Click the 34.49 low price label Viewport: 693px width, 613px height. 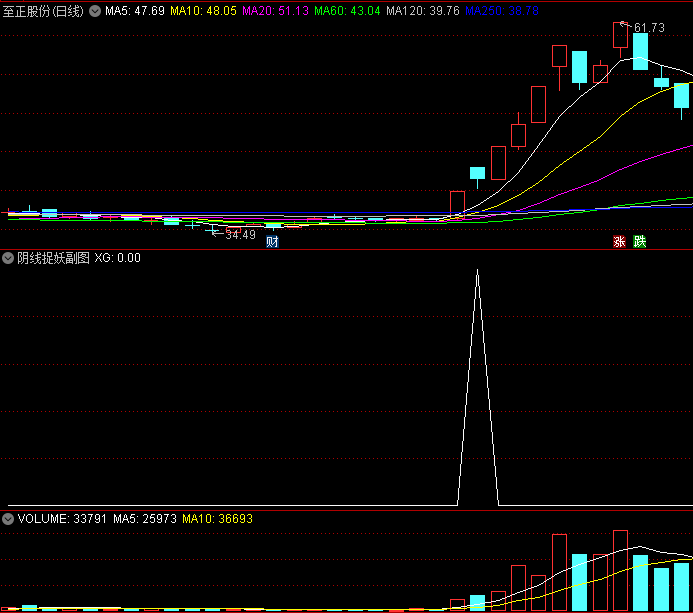240,235
